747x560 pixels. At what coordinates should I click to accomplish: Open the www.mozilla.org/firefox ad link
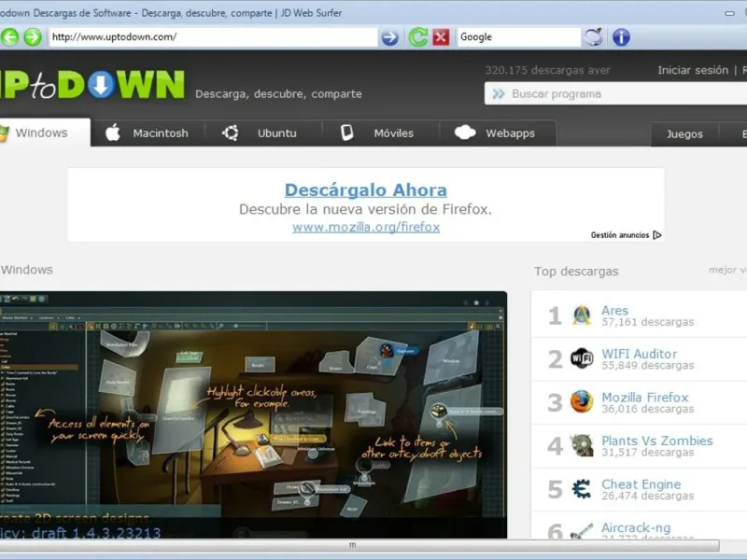366,227
